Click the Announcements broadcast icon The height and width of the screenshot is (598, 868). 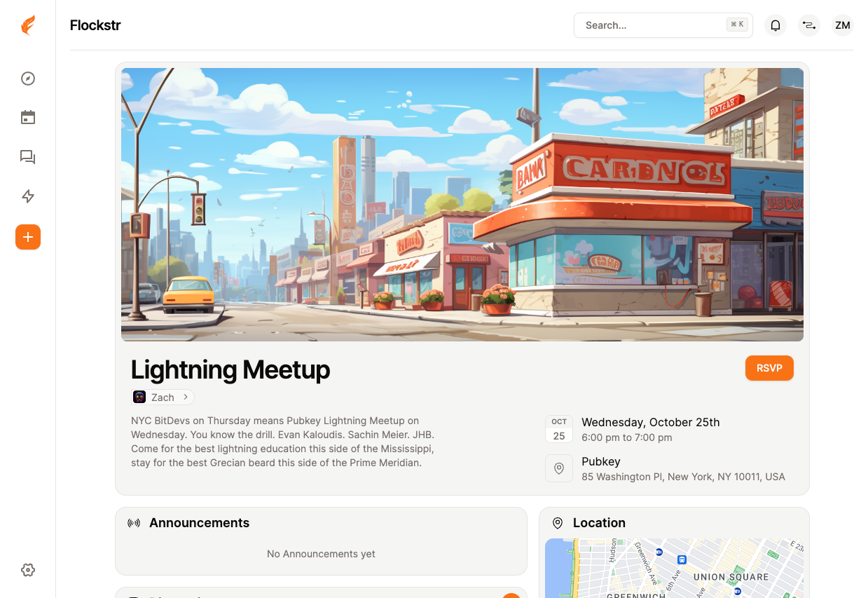coord(134,523)
